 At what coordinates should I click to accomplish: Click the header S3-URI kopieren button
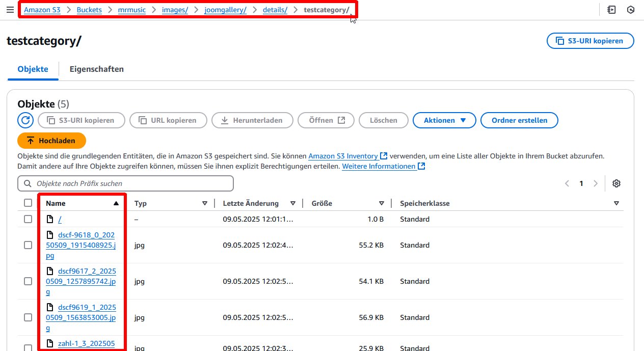point(591,41)
